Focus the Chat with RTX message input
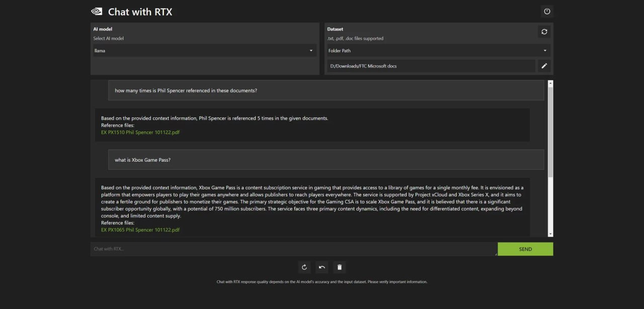Screen dimensions: 644x309 293,249
